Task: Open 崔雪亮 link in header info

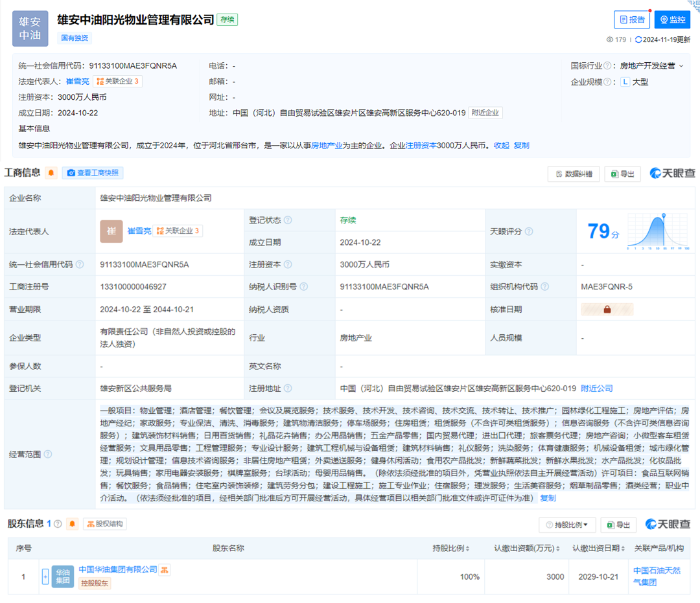Action: pos(78,81)
